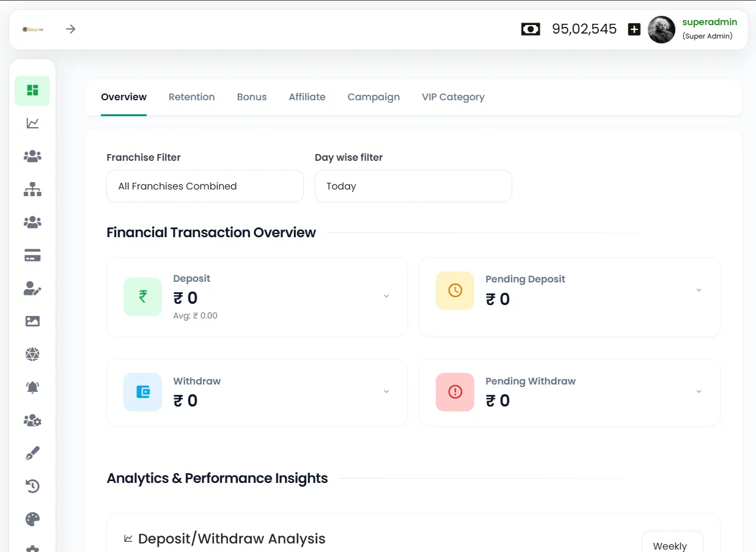756x552 pixels.
Task: Click the user edit icon in sidebar
Action: point(32,289)
